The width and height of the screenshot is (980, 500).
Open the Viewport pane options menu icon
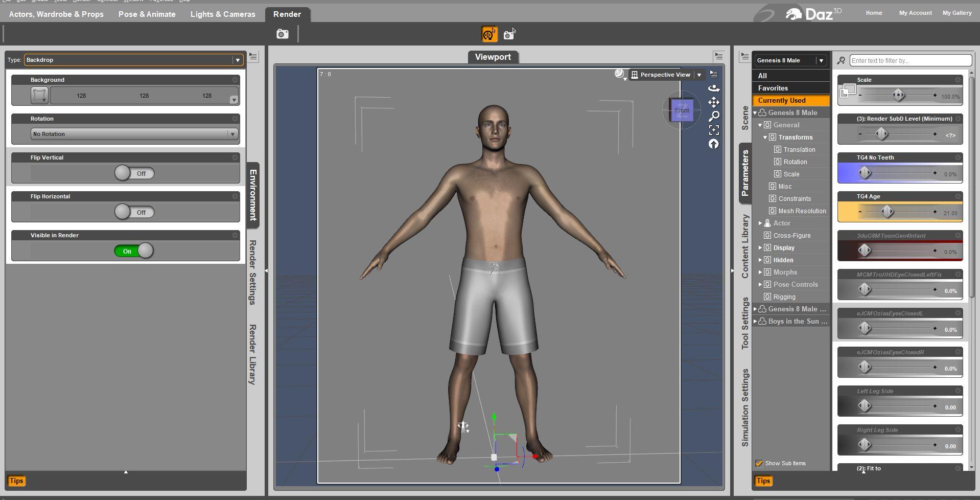click(x=719, y=56)
